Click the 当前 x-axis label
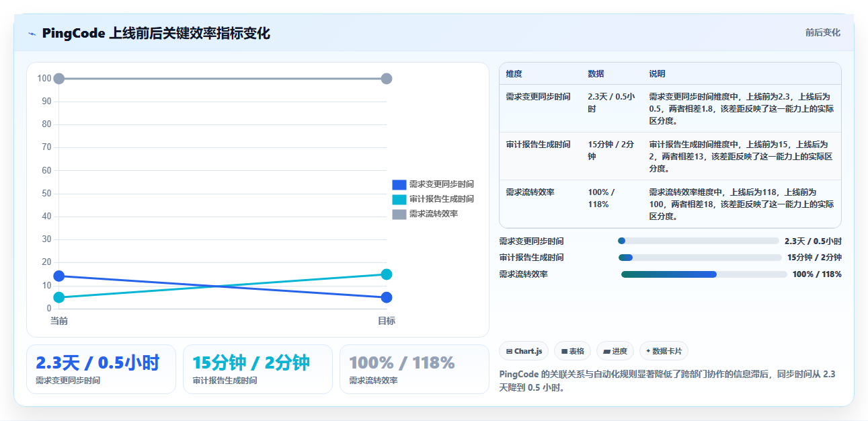 pos(59,321)
